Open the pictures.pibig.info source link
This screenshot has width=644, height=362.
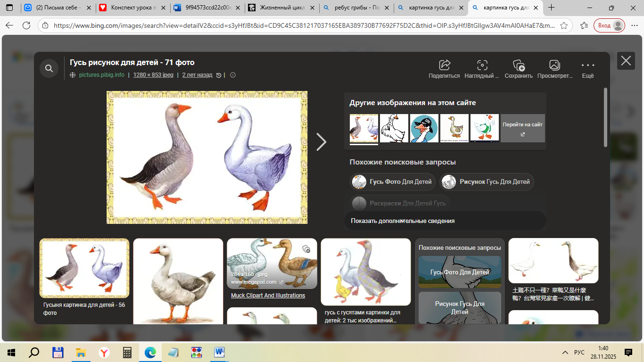point(101,75)
